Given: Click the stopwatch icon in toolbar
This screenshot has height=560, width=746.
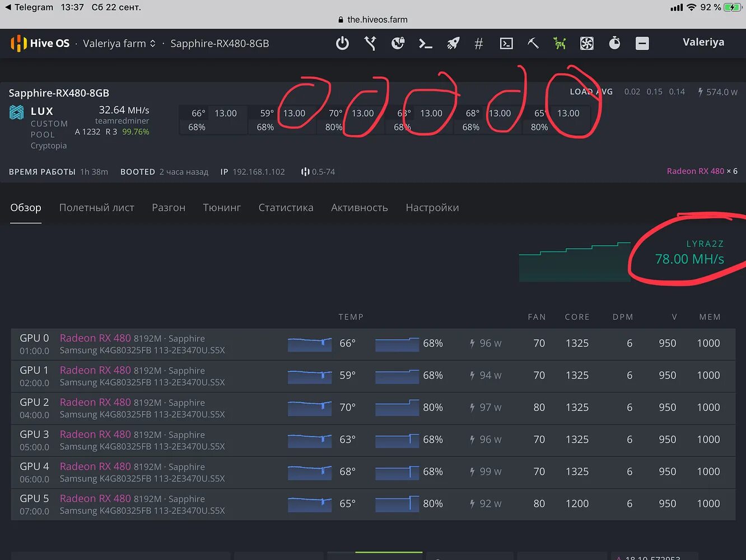Looking at the screenshot, I should click(614, 43).
